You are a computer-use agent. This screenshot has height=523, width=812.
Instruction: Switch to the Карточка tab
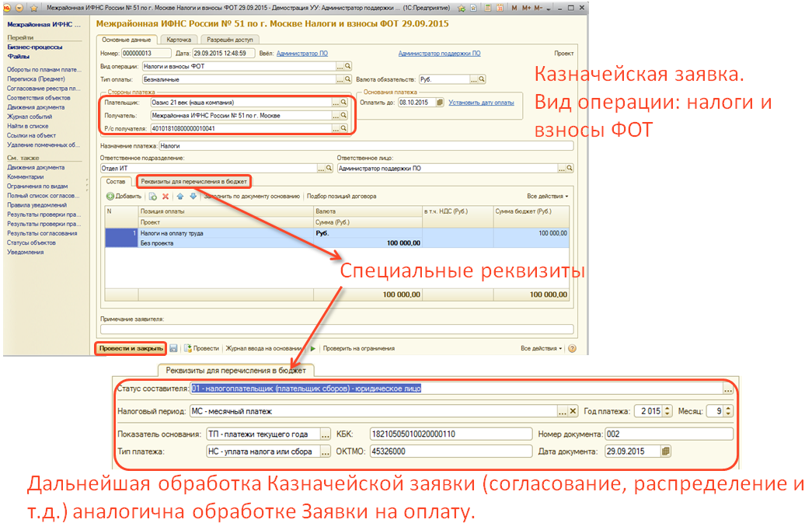point(179,40)
